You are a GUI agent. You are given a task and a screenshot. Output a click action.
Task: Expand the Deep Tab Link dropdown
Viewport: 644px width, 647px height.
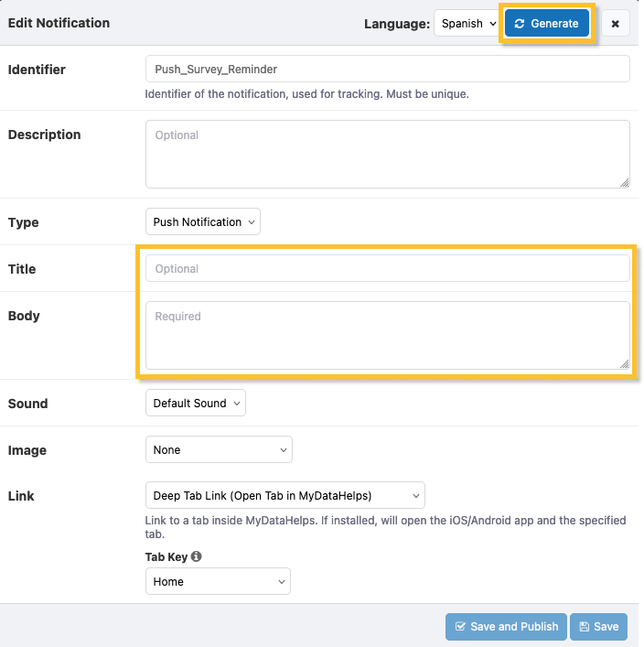point(284,496)
